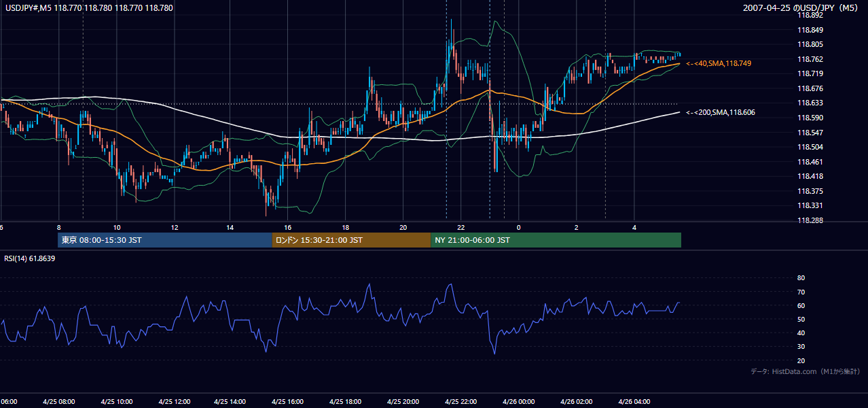Click the 4/25 20:00 time axis label

point(403,402)
